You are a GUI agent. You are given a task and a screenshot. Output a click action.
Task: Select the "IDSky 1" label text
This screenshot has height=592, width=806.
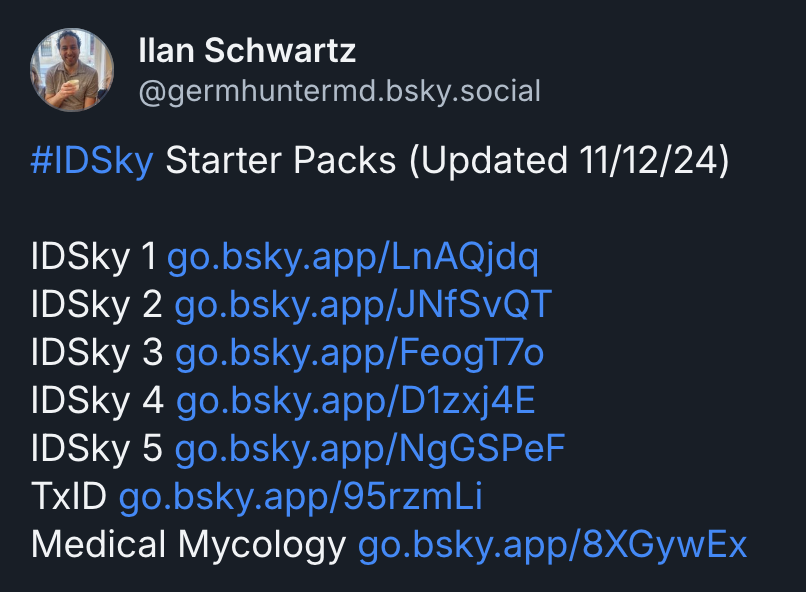93,256
